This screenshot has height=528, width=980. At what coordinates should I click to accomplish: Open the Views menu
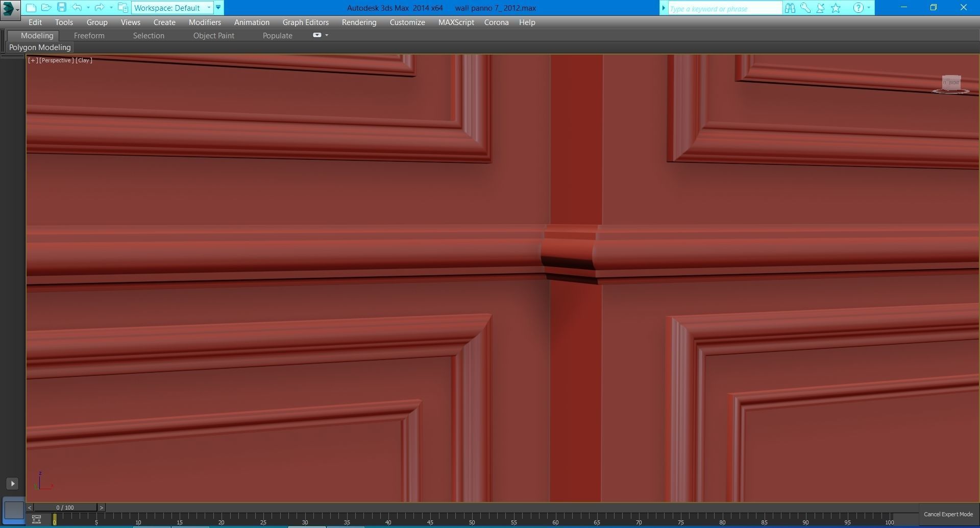point(131,22)
